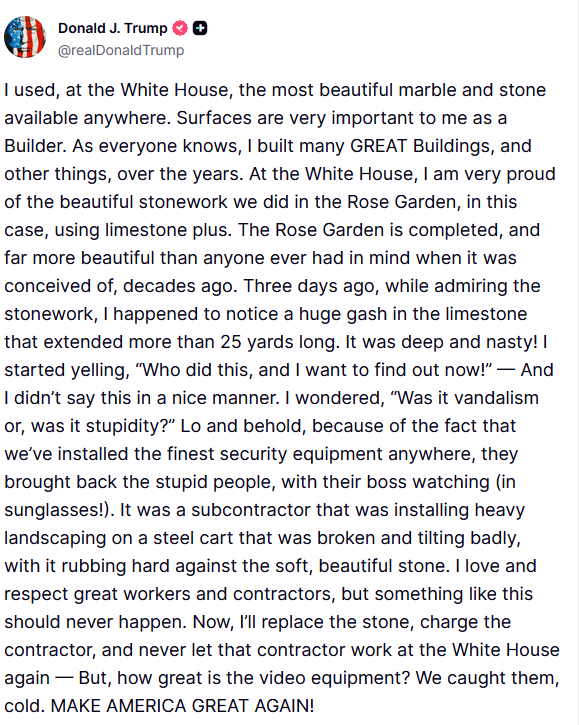Viewport: 579px width, 725px height.
Task: Click the words "video equipment?"
Action: (318, 678)
